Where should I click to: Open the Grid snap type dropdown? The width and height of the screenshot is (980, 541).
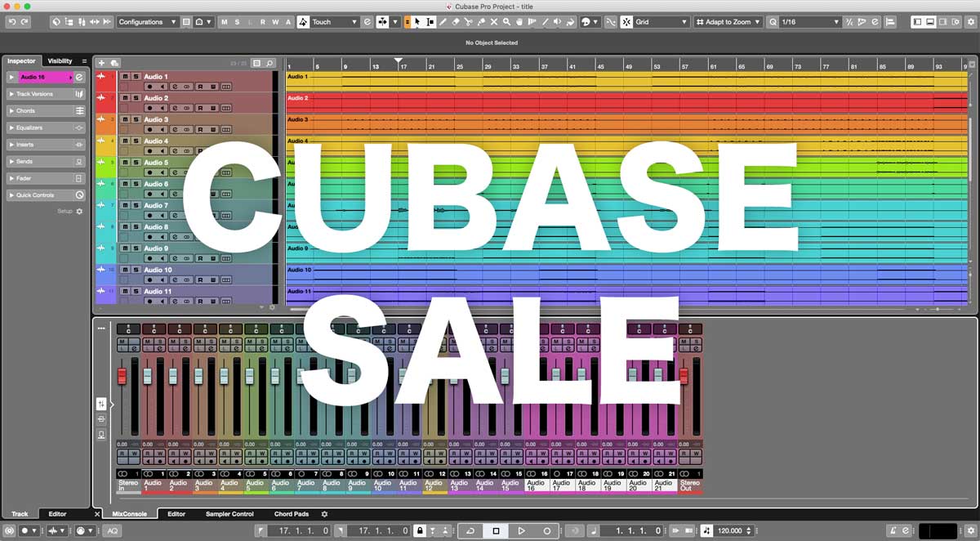(x=661, y=22)
